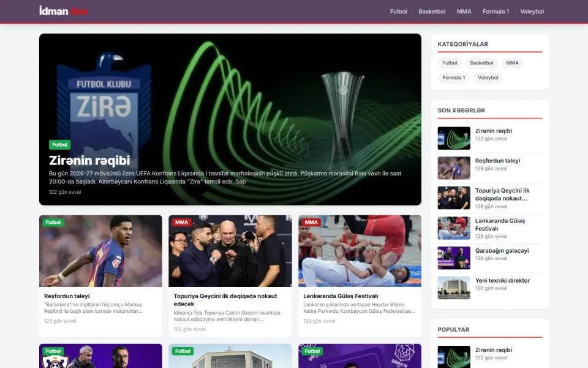
Task: Open the featured Zirənin rəqibi headline
Action: point(89,160)
